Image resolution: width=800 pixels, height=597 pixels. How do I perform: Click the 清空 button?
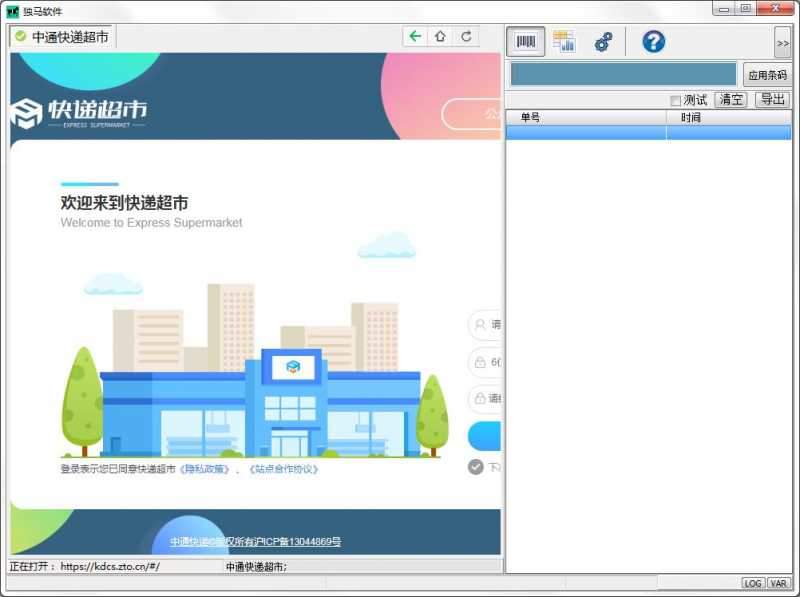coord(731,100)
